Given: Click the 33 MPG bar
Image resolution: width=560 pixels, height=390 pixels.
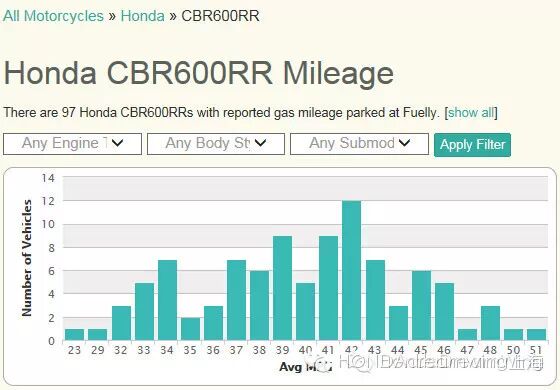Looking at the screenshot, I should pos(145,311).
